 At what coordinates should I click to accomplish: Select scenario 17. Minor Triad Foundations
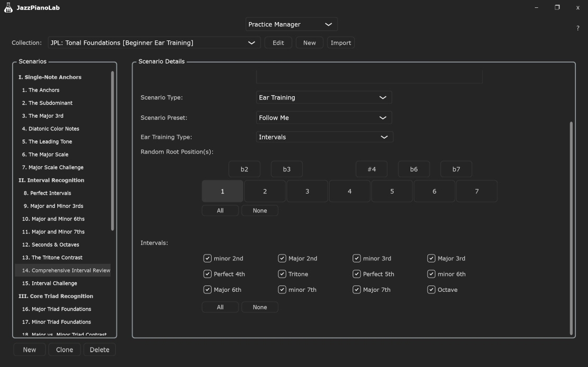(x=63, y=322)
